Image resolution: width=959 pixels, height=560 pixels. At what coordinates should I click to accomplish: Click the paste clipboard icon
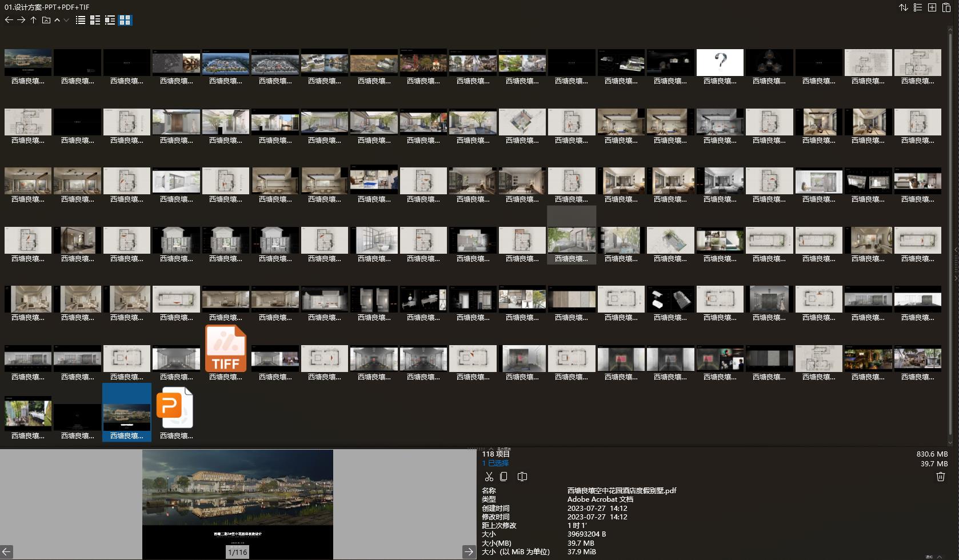(x=946, y=7)
